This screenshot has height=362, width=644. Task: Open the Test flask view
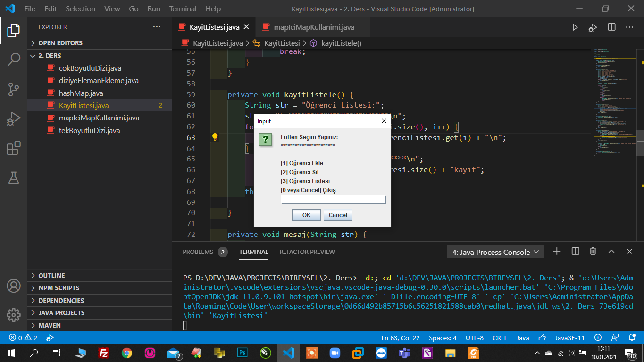[14, 178]
